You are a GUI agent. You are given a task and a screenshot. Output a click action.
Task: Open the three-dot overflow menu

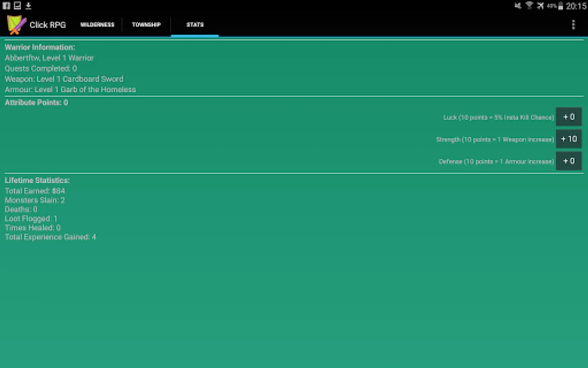coord(573,25)
